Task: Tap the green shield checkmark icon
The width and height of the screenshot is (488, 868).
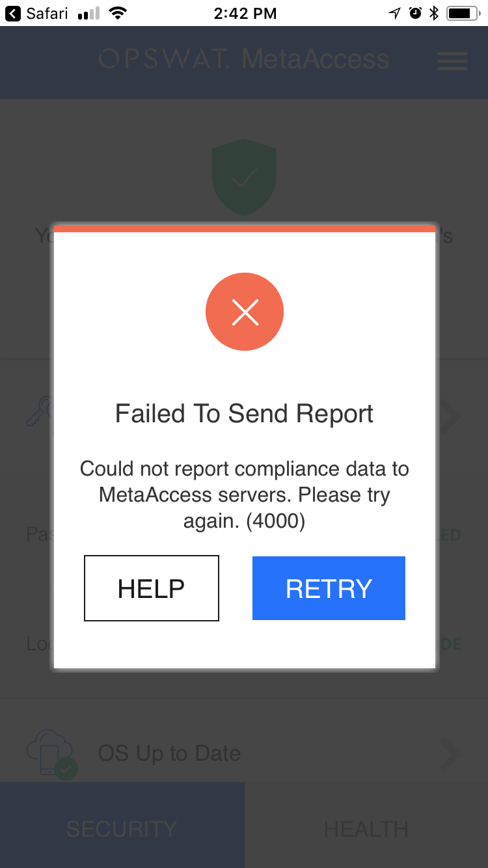Action: pos(245,177)
